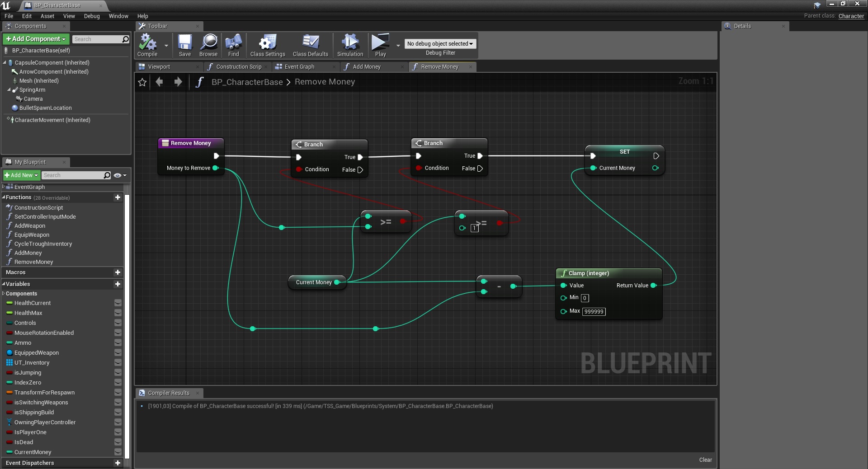Click the Compile toolbar icon

pyautogui.click(x=147, y=45)
